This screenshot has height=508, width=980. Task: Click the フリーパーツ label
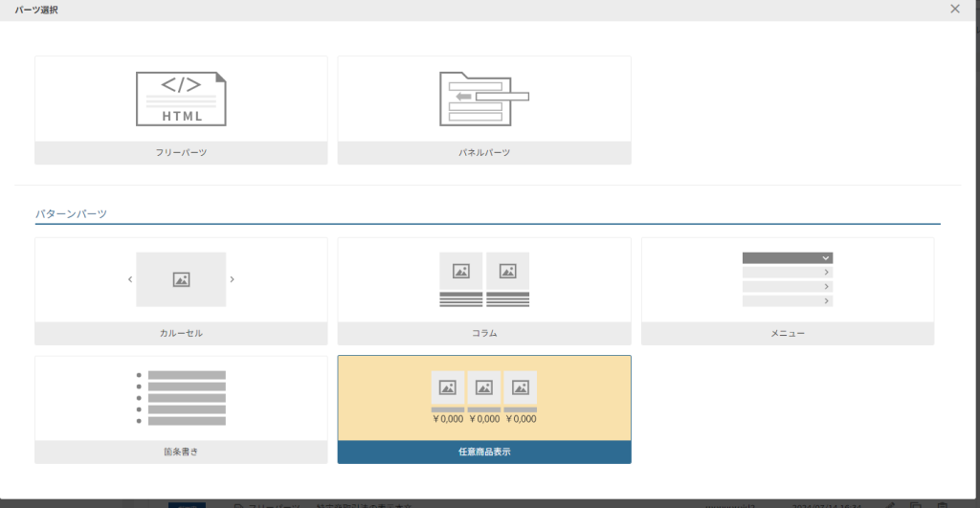tap(181, 153)
